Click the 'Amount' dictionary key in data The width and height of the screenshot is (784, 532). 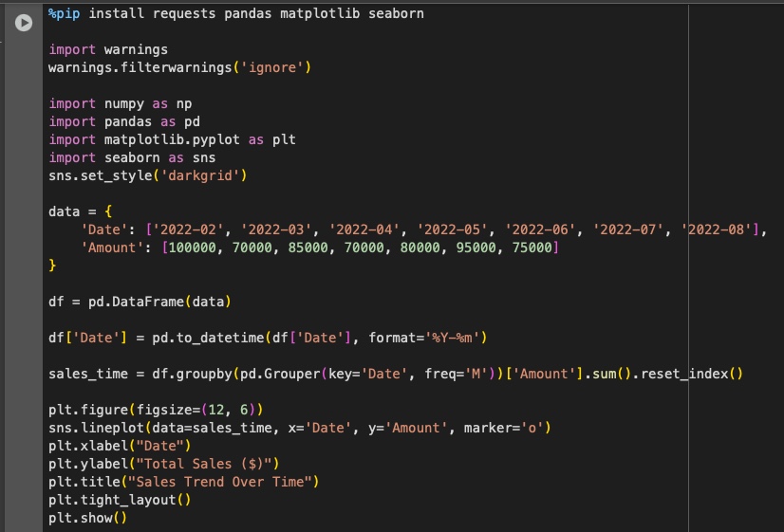tap(112, 248)
